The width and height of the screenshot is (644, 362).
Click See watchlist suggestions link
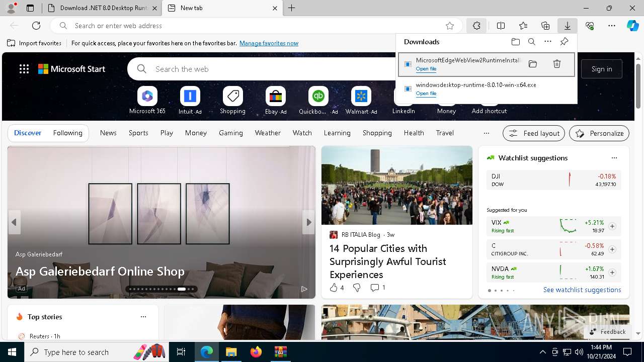582,290
